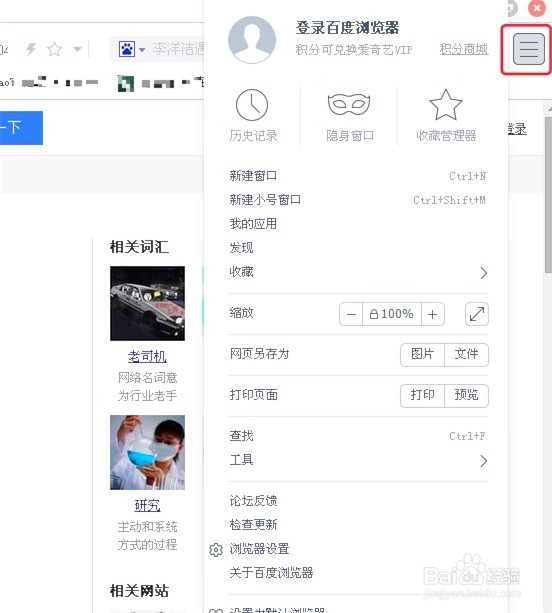The image size is (552, 613).
Task: Expand the 工具 submenu arrow
Action: [x=484, y=461]
